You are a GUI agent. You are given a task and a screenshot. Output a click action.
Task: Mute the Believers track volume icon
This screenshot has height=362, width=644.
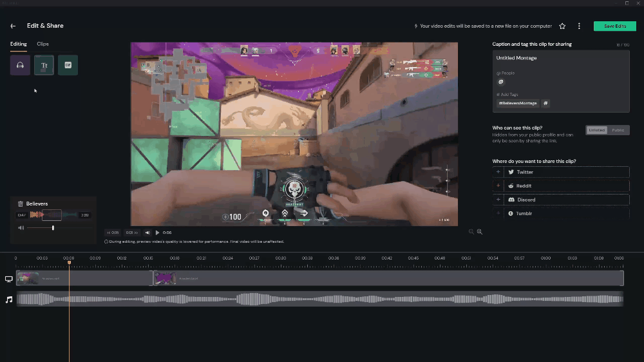(x=21, y=227)
